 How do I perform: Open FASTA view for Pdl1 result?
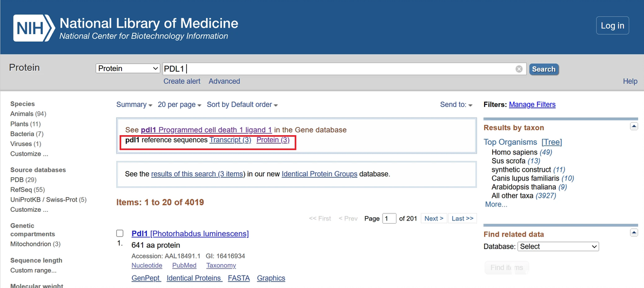point(239,278)
